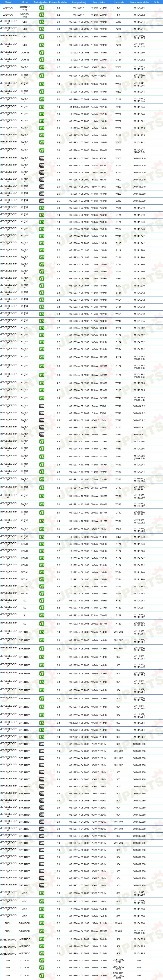Select the 'KOMBI' model cell in 3.2 row
The width and height of the screenshot is (163, 980).
click(24, 565)
